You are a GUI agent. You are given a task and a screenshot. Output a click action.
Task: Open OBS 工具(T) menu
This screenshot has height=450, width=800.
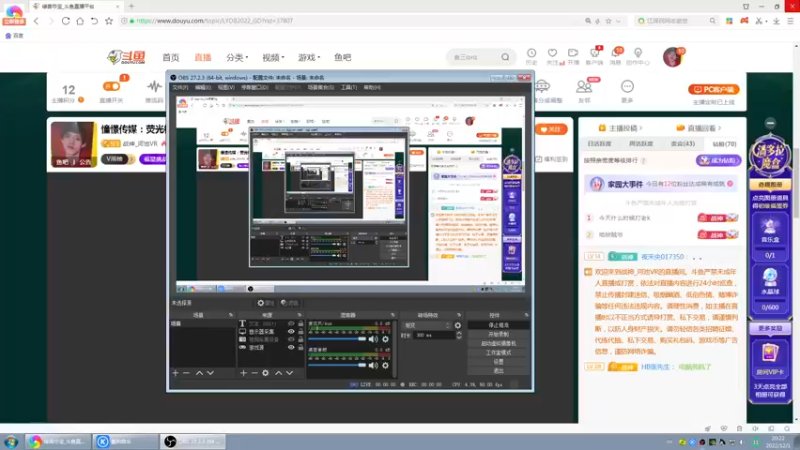coord(349,87)
